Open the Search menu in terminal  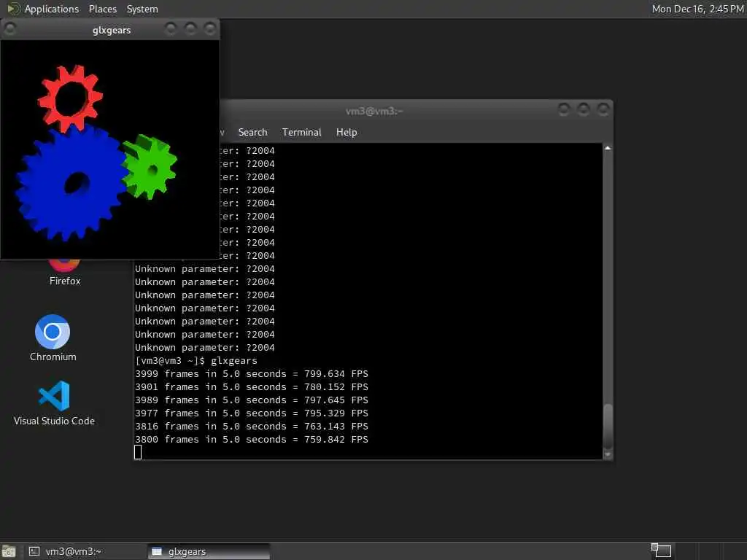point(252,133)
